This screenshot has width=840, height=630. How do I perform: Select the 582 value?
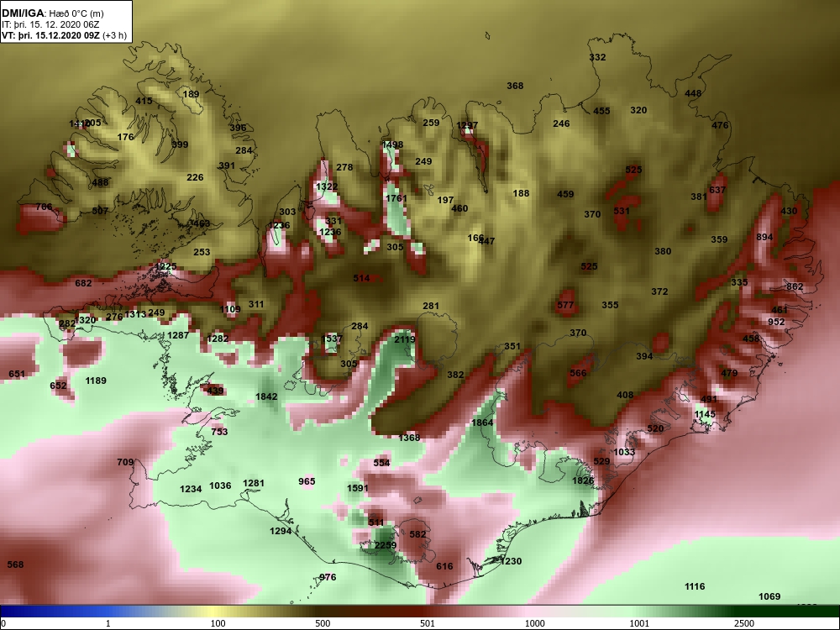click(x=417, y=534)
